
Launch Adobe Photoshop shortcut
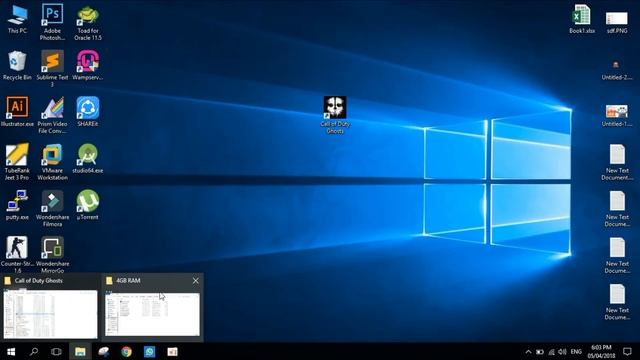[x=52, y=22]
